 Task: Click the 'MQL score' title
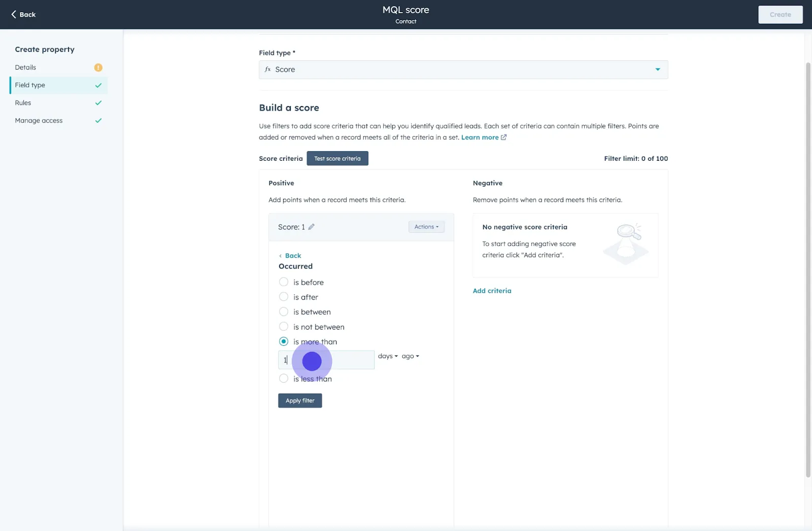click(406, 10)
